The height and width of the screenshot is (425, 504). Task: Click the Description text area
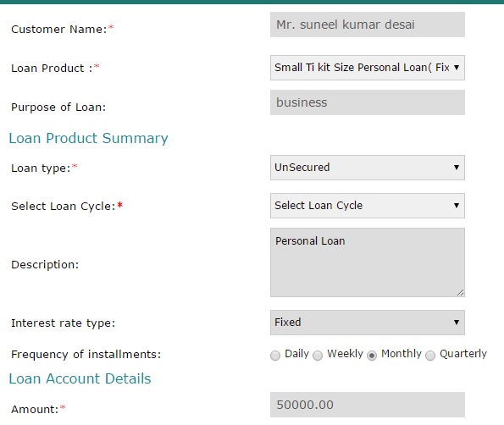(x=368, y=262)
